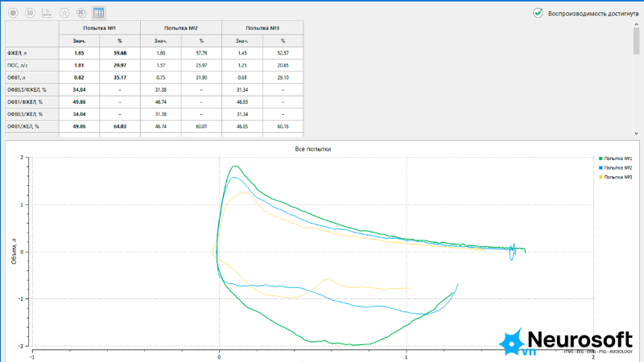Click the table scrollbar up arrow

(x=636, y=25)
